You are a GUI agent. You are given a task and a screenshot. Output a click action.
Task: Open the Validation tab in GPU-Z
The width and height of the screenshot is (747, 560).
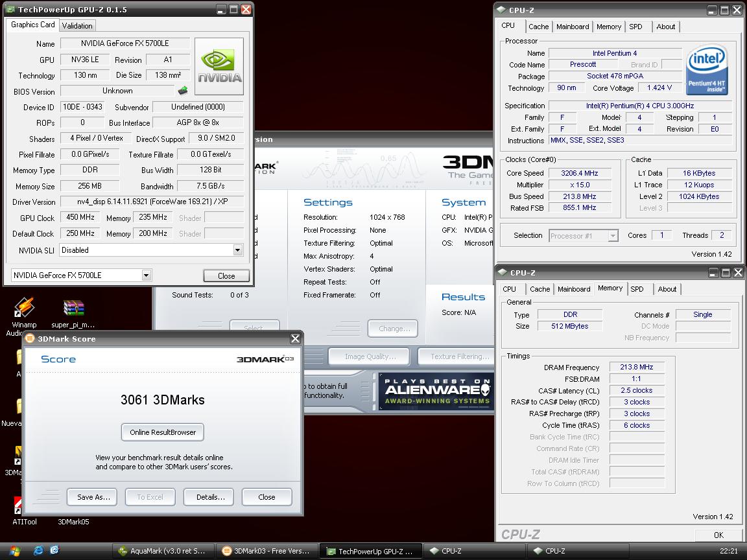coord(77,26)
